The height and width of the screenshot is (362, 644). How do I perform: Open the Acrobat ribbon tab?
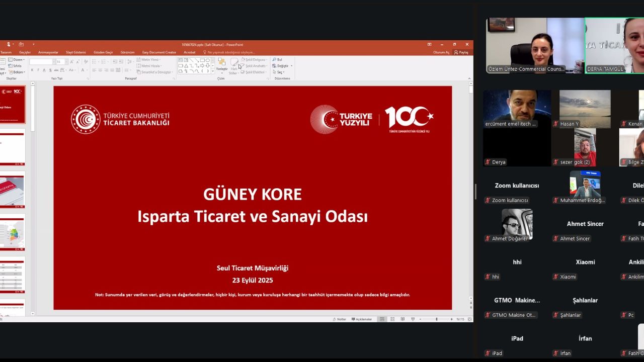click(x=190, y=52)
